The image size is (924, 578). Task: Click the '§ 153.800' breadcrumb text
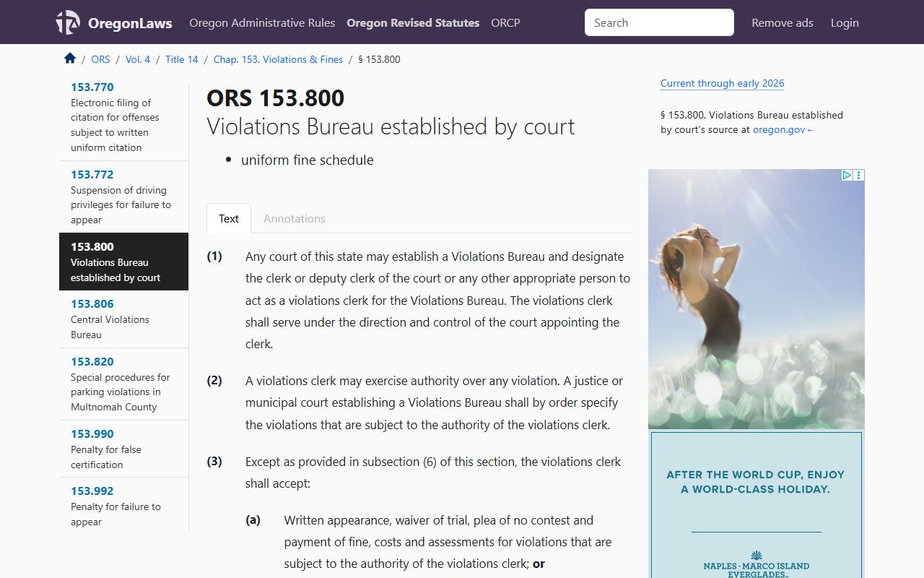pyautogui.click(x=379, y=59)
